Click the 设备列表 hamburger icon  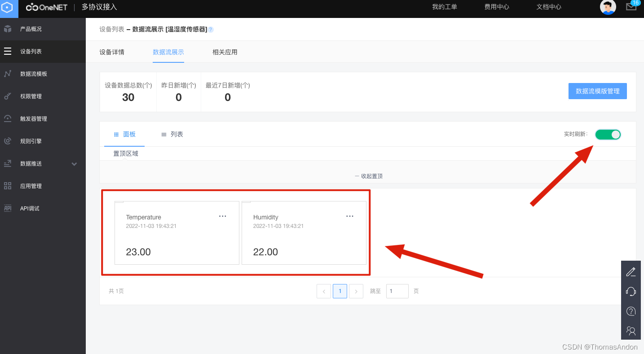[x=8, y=51]
